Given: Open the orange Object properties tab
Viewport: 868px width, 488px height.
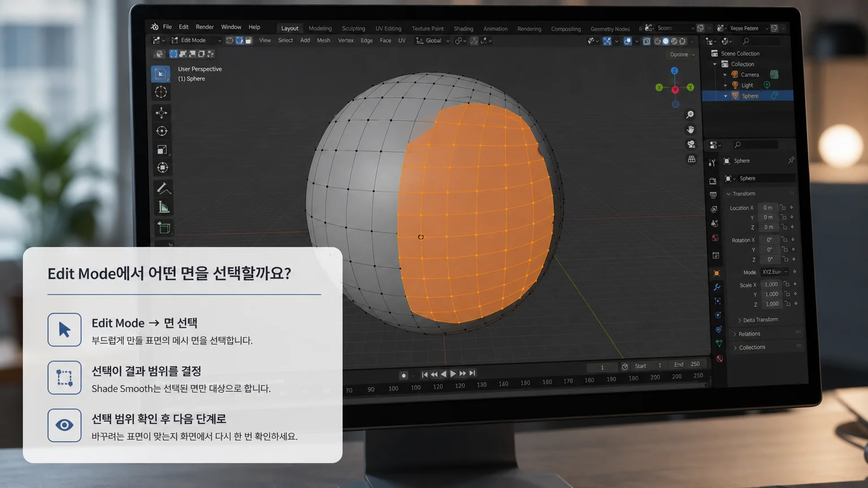Looking at the screenshot, I should [716, 273].
